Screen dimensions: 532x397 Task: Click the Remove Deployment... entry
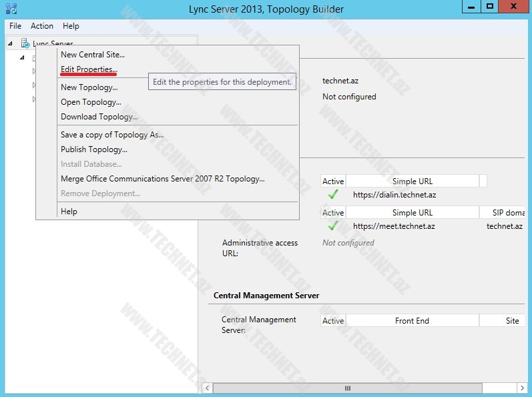(x=100, y=193)
